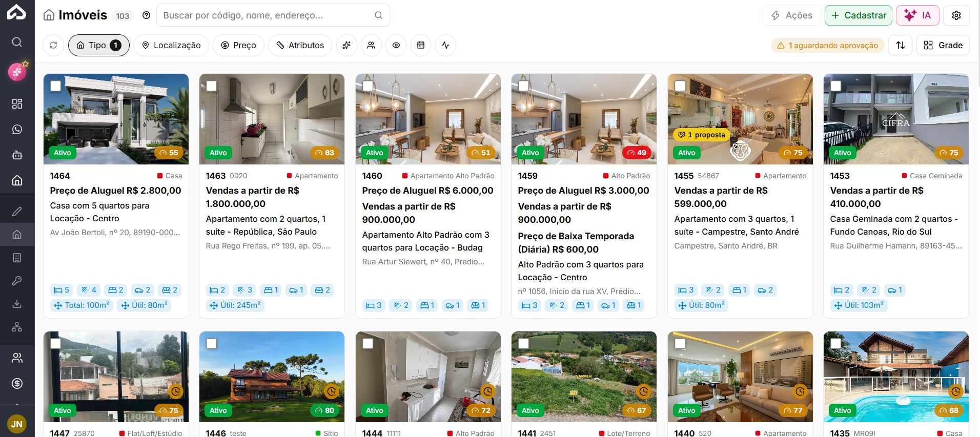Open JN user avatar
Image resolution: width=980 pixels, height=437 pixels.
pyautogui.click(x=17, y=424)
